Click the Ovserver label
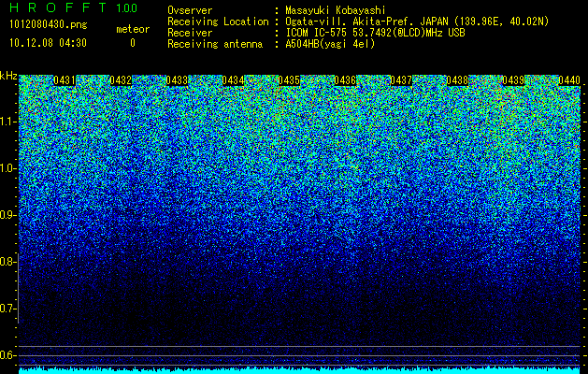This screenshot has height=374, width=588. (190, 10)
